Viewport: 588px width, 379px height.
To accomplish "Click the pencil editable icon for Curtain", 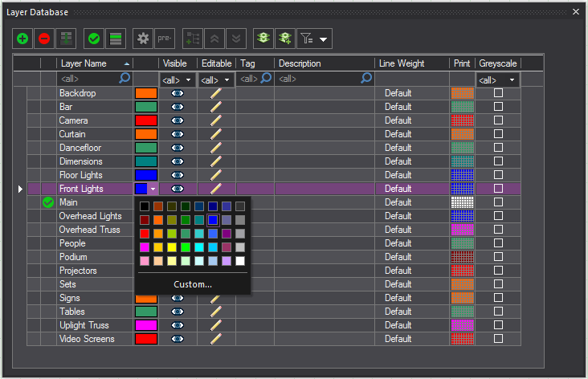I will (215, 134).
